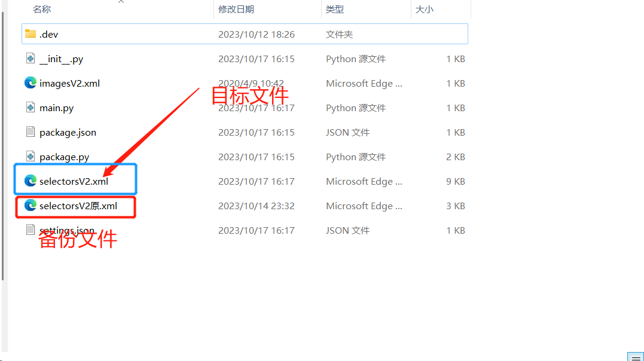The width and height of the screenshot is (644, 361).
Task: Click the __init__.py Python file icon
Action: [30, 59]
